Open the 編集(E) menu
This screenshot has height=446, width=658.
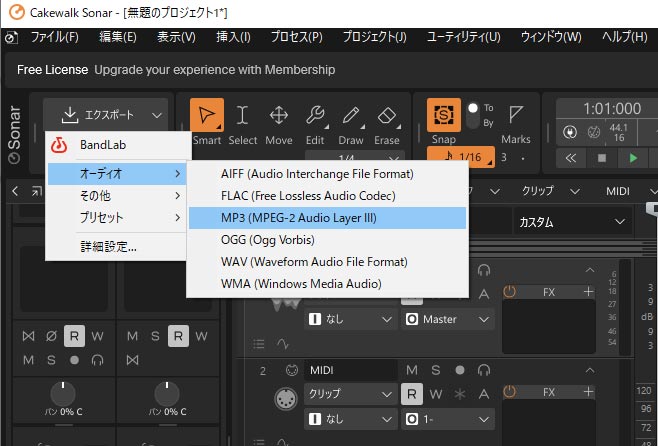[118, 37]
